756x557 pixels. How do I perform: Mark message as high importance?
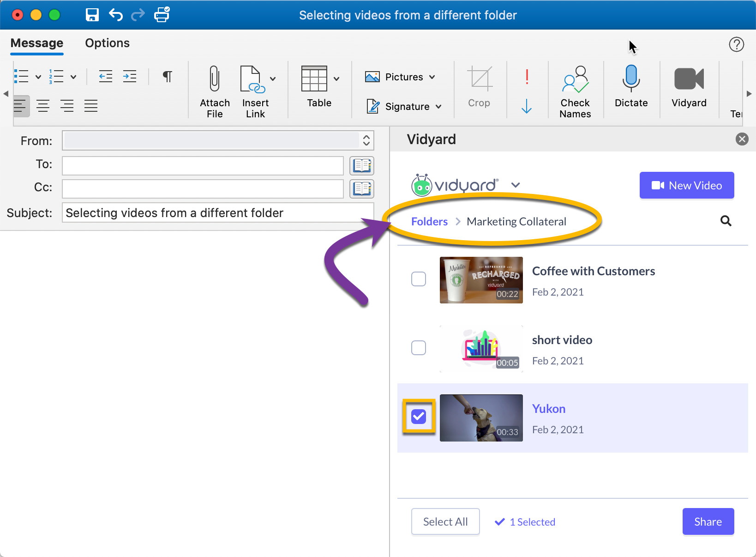coord(527,77)
